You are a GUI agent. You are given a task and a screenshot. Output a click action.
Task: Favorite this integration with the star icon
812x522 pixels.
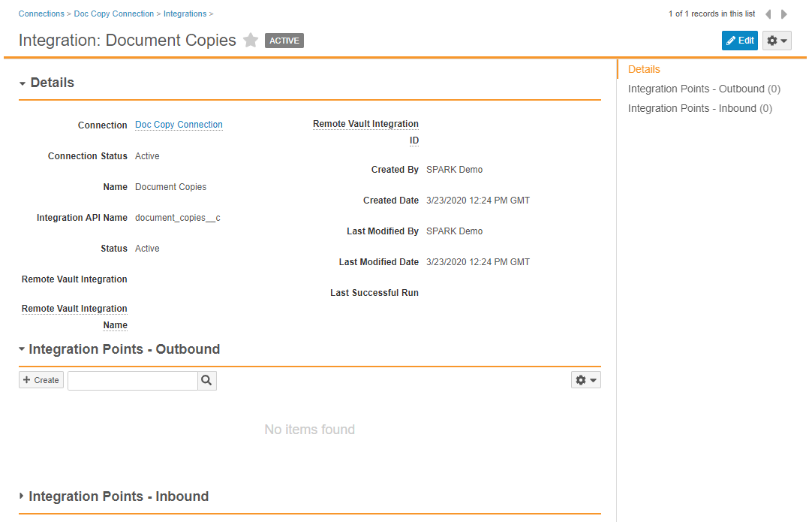[x=251, y=40]
